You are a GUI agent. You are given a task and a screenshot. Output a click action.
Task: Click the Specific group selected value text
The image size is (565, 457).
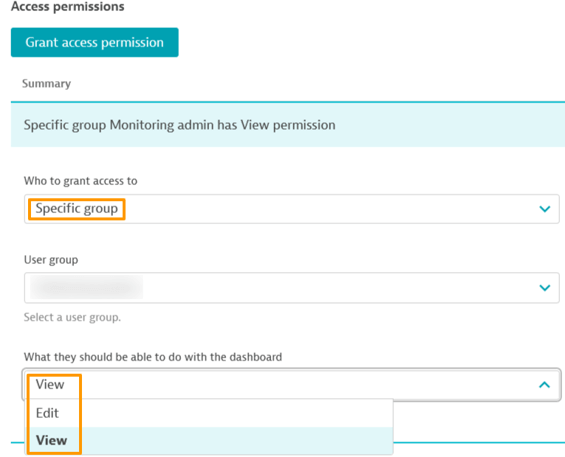pyautogui.click(x=77, y=209)
